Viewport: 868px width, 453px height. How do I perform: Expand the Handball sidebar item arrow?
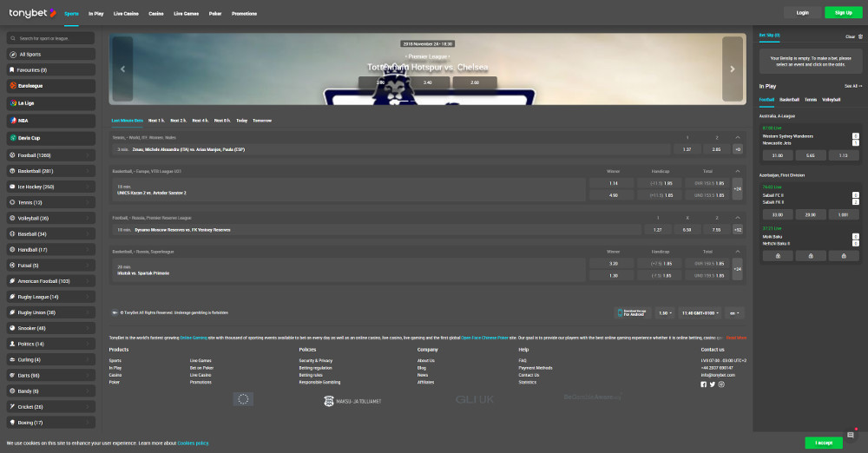(88, 250)
